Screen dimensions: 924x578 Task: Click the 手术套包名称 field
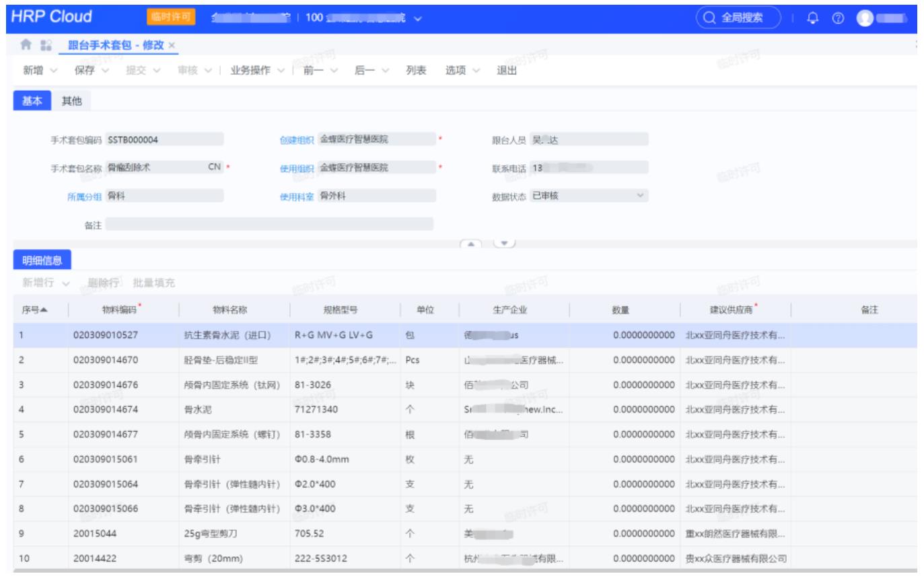164,168
